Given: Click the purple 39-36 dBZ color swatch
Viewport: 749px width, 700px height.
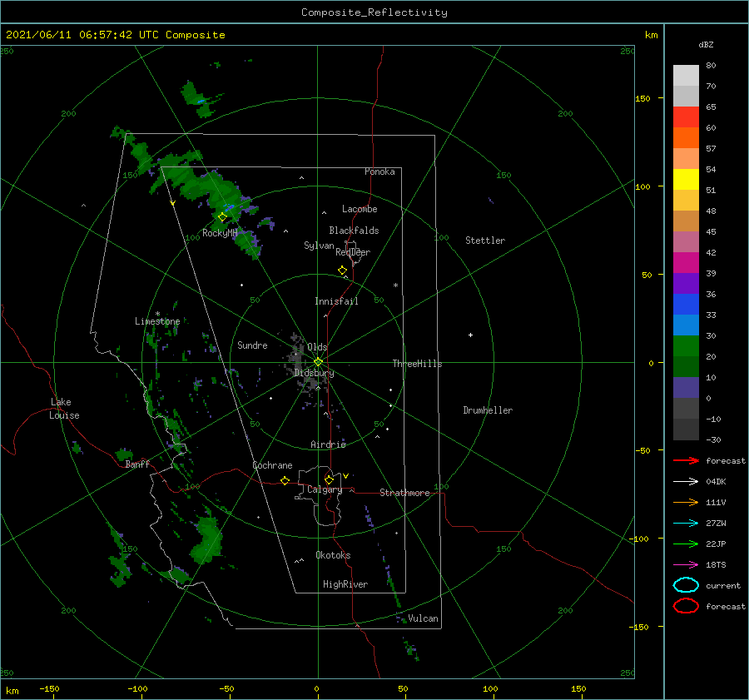Looking at the screenshot, I should pyautogui.click(x=686, y=283).
